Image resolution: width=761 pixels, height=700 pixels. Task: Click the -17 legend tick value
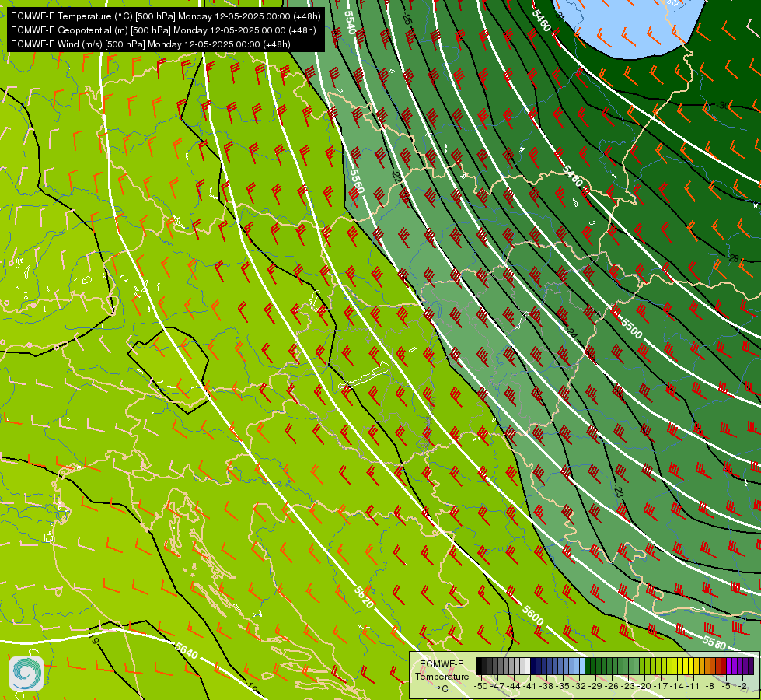click(661, 686)
